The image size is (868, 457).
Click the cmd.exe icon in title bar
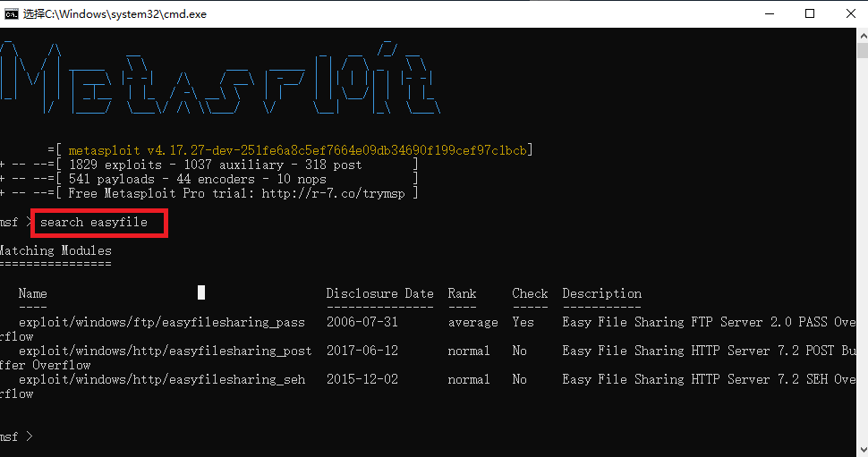pos(11,13)
